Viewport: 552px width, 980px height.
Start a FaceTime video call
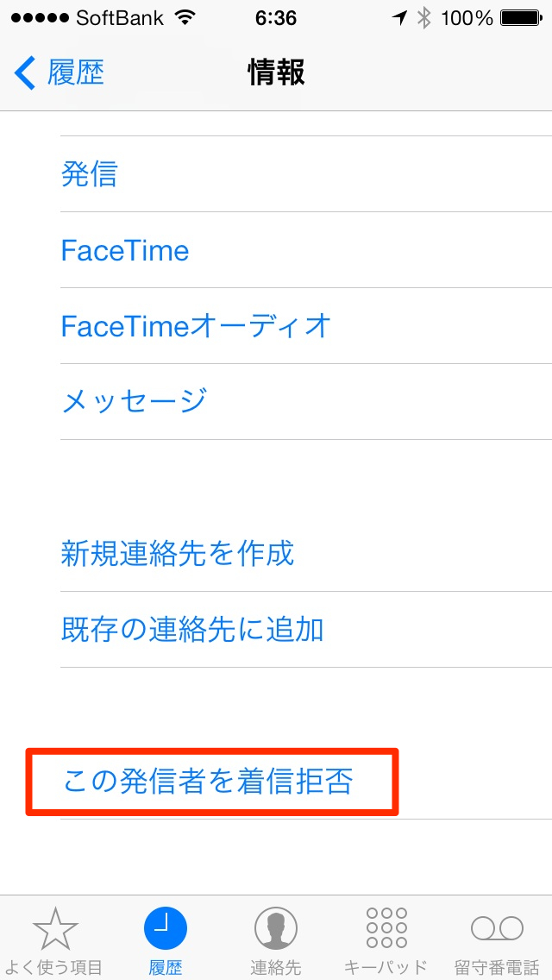tap(125, 250)
